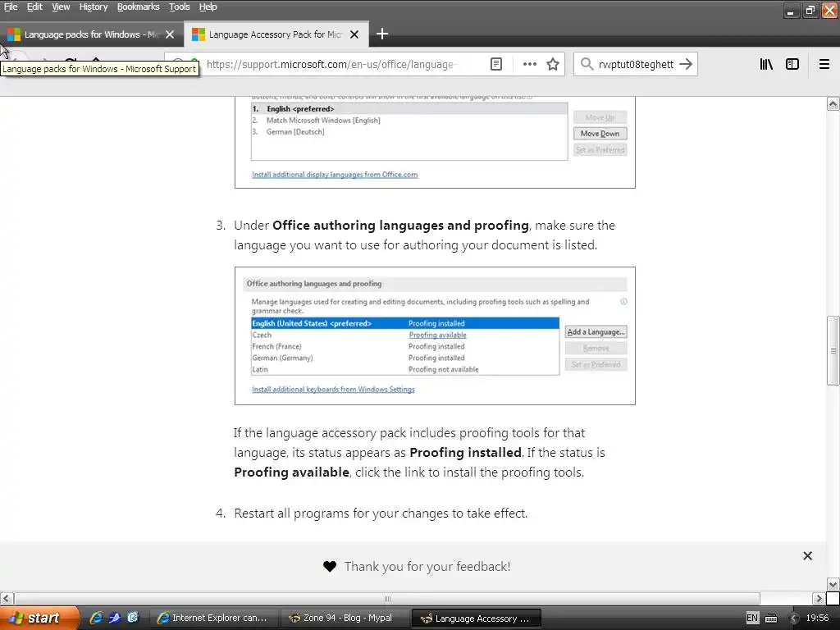Viewport: 840px width, 630px height.
Task: Minimize the browser window
Action: [791, 10]
